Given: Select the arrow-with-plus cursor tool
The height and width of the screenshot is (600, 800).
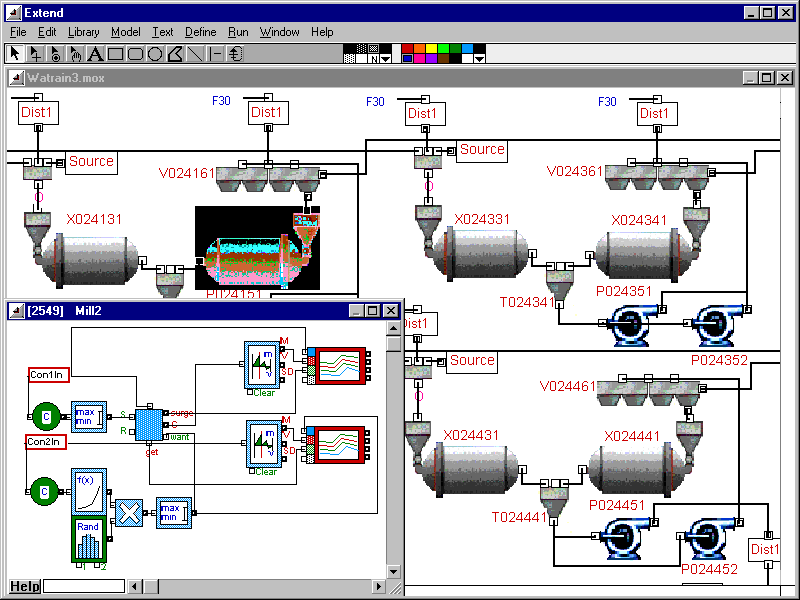Looking at the screenshot, I should pyautogui.click(x=35, y=54).
